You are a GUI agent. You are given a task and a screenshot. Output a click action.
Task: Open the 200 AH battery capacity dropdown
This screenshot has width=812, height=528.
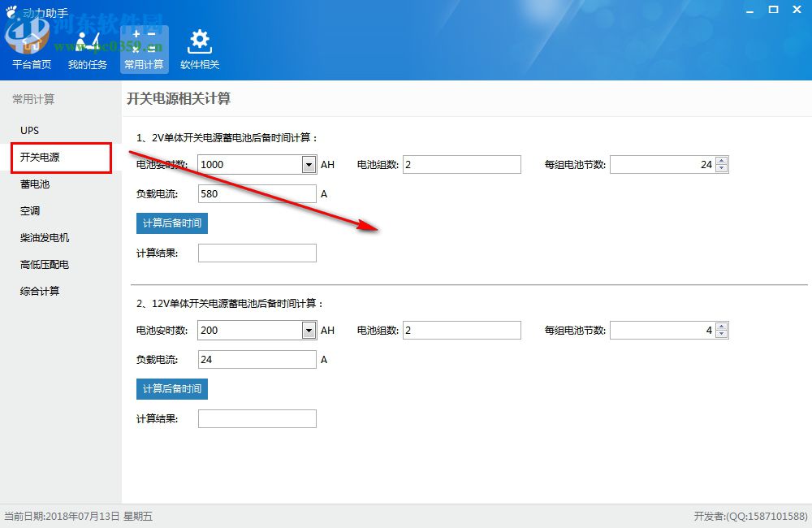308,330
